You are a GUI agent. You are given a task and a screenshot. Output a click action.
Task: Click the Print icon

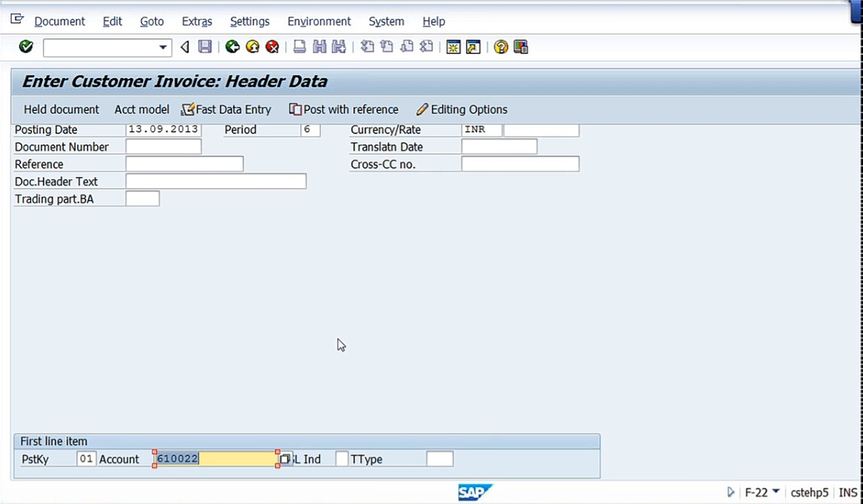[x=299, y=47]
